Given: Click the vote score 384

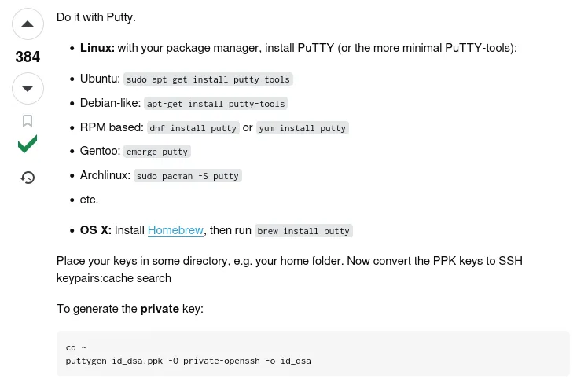Looking at the screenshot, I should click(x=28, y=57).
